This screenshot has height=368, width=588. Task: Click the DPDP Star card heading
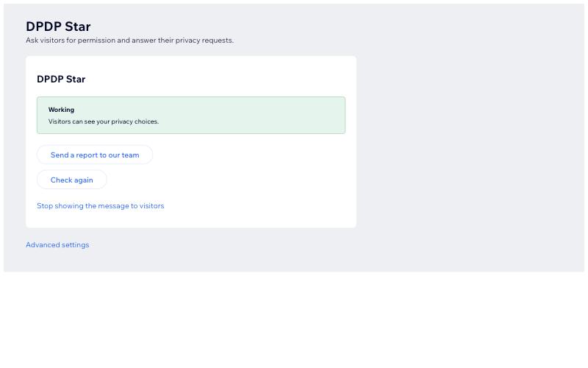(x=61, y=79)
